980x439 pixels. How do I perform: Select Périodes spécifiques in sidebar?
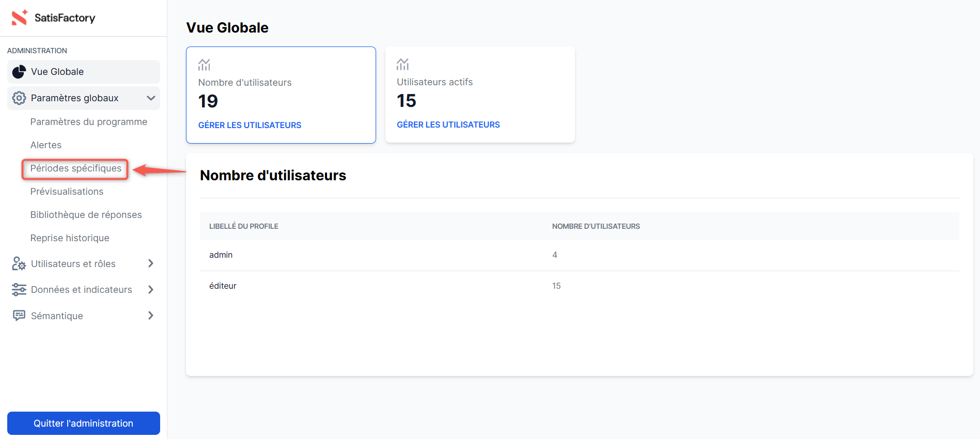[76, 168]
